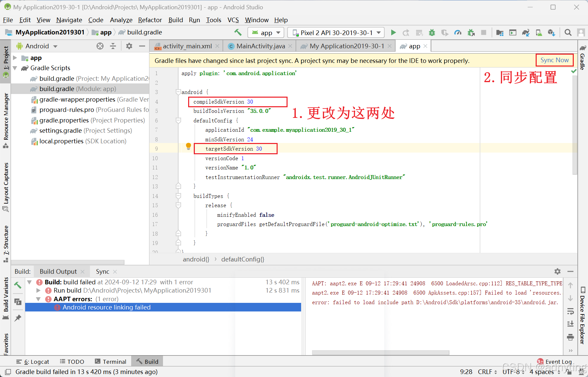Image resolution: width=588 pixels, height=377 pixels.
Task: Select Android resource linking failed error
Action: pos(163,307)
